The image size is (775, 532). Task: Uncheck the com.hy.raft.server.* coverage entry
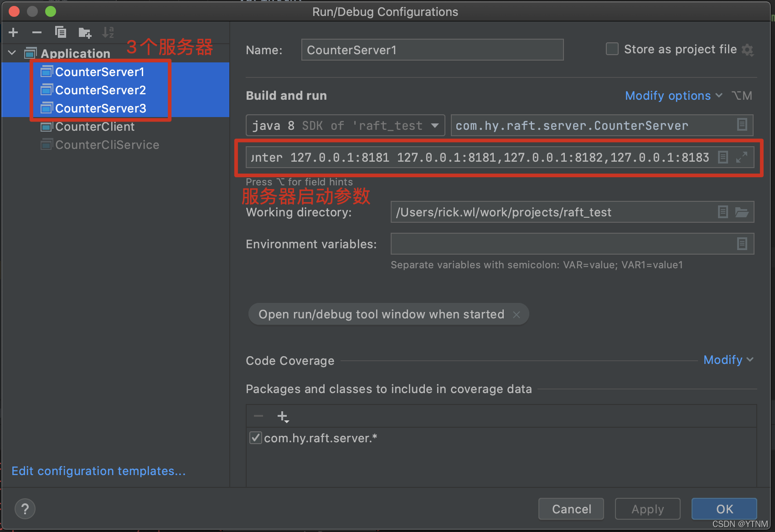pos(256,438)
